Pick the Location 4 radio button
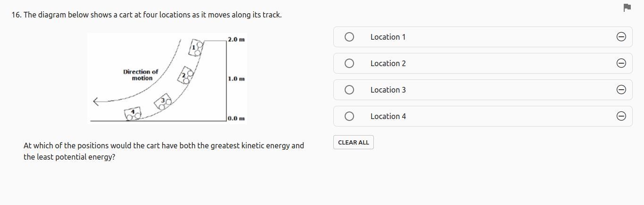The height and width of the screenshot is (205, 644). tap(349, 116)
